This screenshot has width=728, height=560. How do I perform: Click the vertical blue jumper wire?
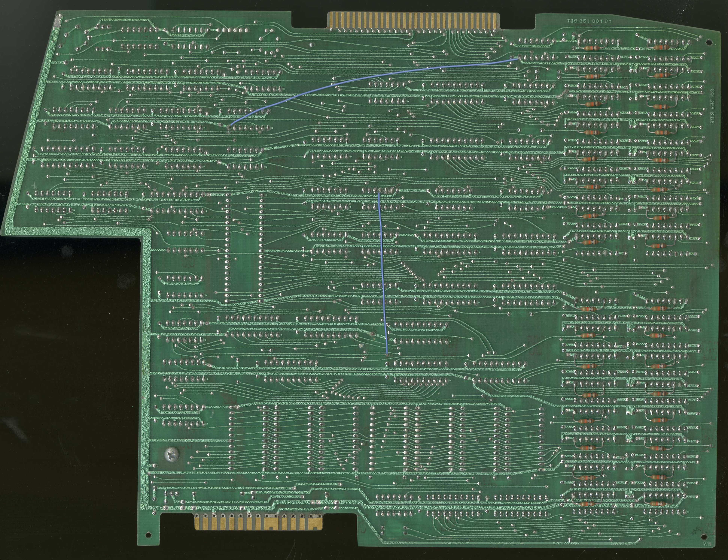[383, 273]
